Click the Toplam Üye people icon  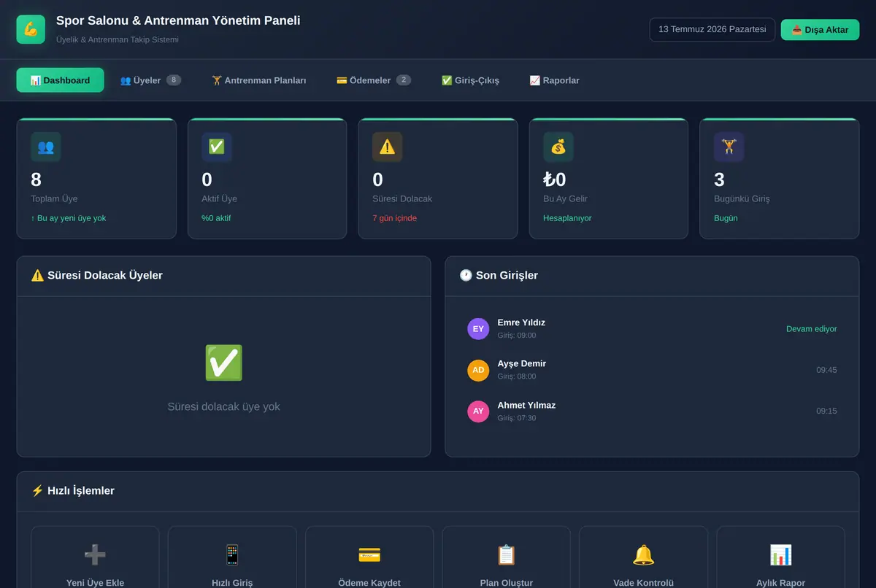coord(45,147)
